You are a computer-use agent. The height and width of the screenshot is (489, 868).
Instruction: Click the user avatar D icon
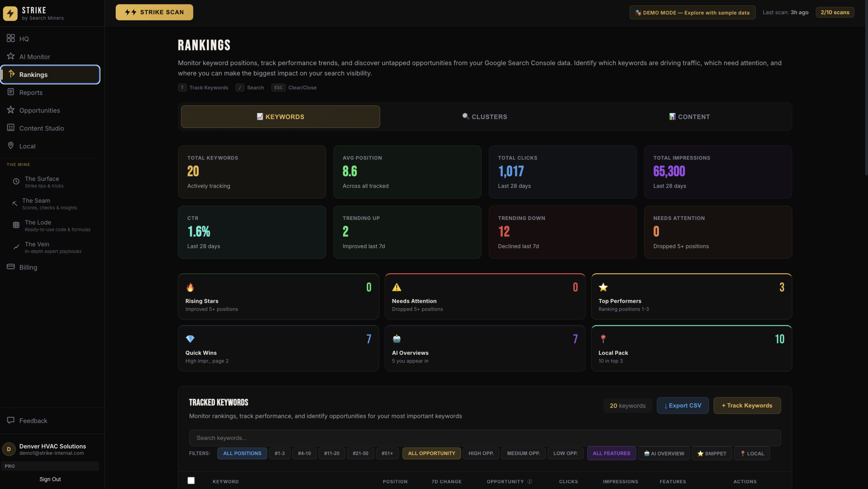(9, 449)
